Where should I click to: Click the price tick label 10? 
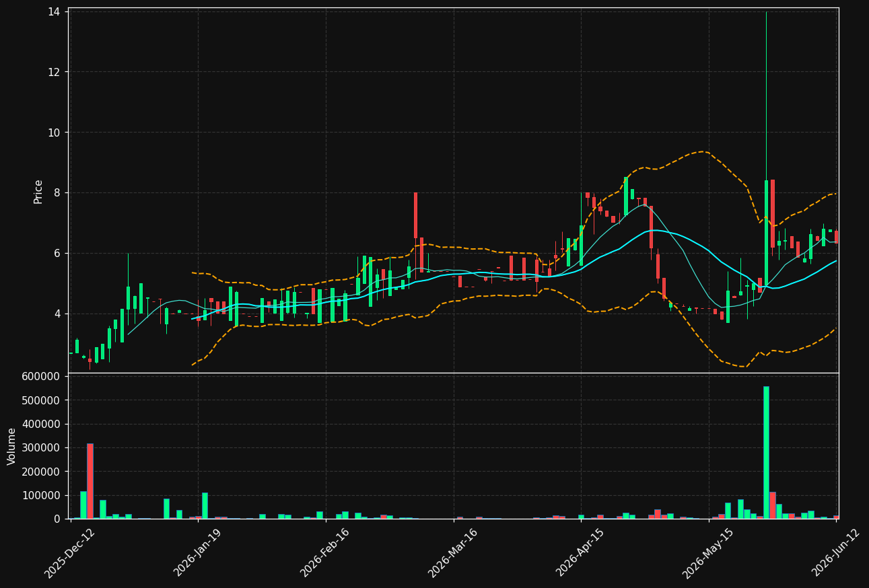(x=54, y=133)
